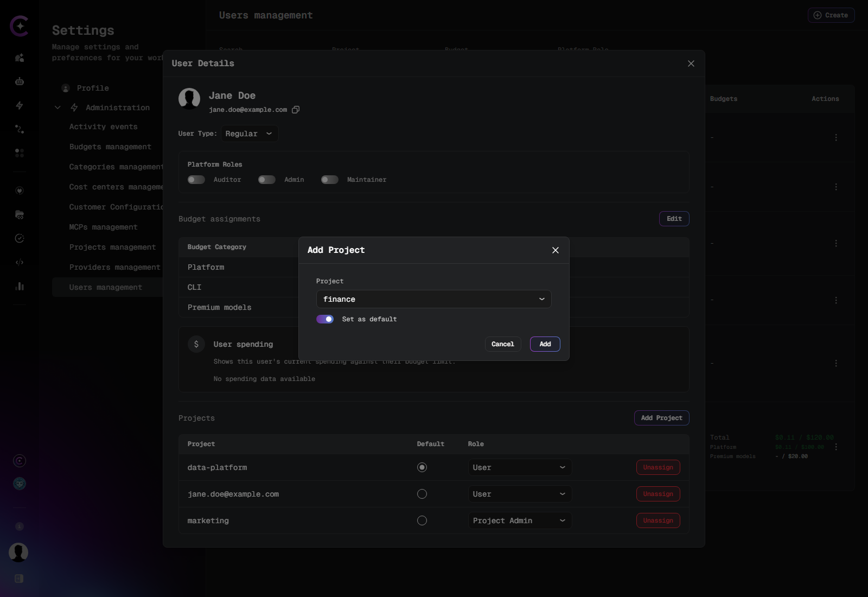The image size is (868, 597).
Task: Open MCPs management
Action: point(103,227)
